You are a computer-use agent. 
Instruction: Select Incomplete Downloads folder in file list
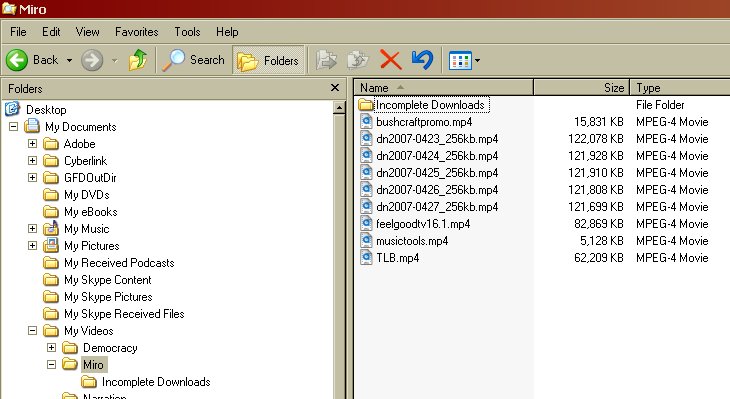coord(430,105)
